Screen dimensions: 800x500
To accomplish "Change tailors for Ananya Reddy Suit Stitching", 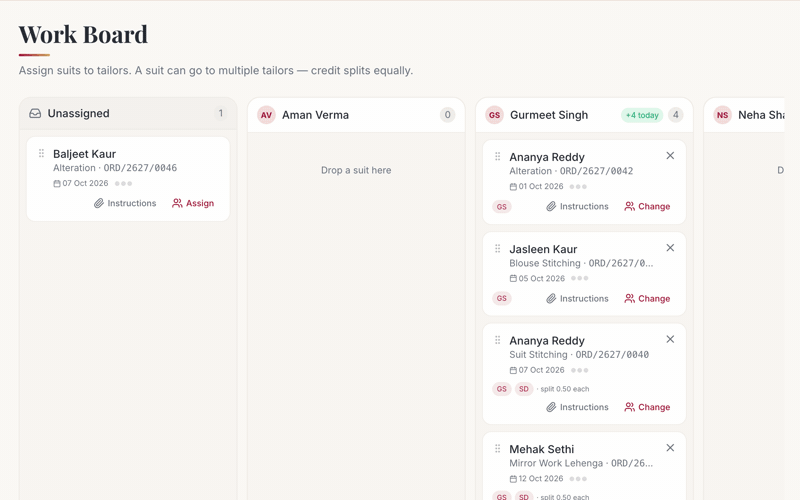I will [647, 407].
